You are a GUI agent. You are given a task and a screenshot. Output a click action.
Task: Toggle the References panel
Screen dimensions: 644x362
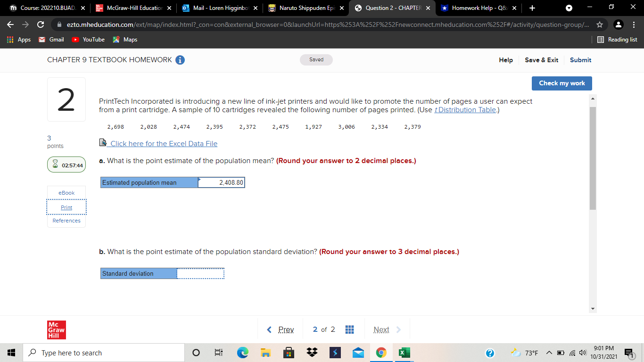(66, 220)
